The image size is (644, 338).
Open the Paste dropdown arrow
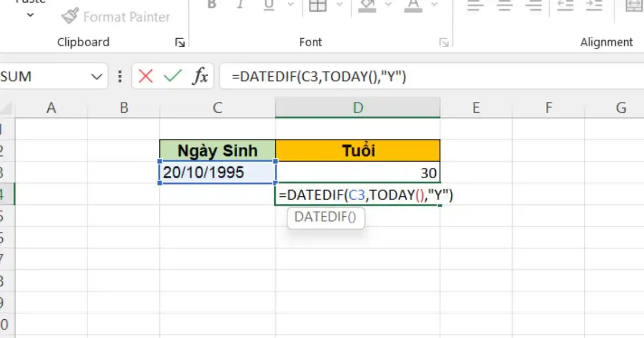pos(30,15)
